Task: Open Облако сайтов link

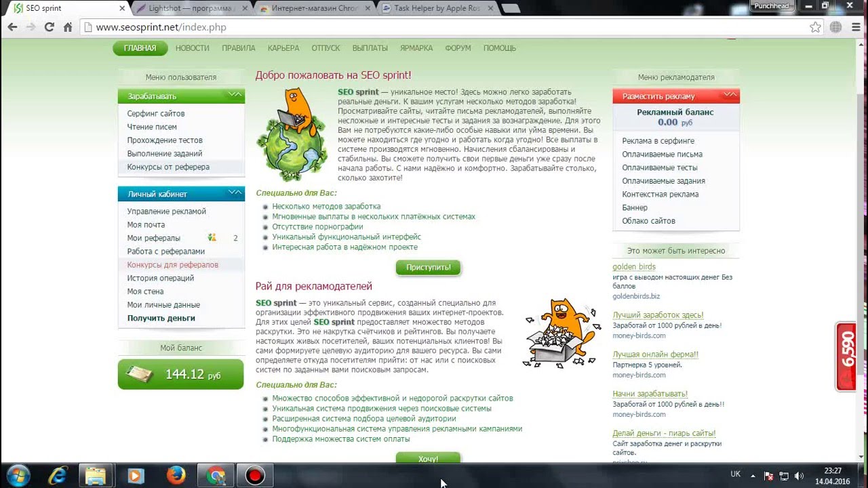Action: [x=649, y=221]
